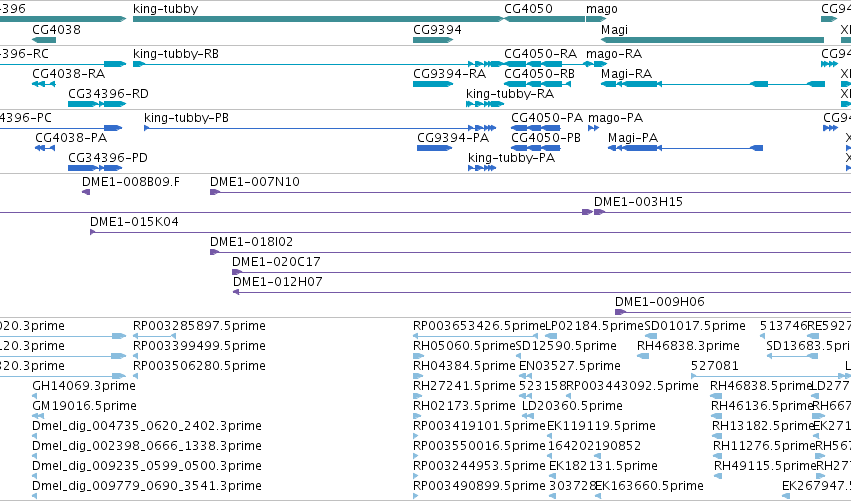Click EST RH04384.5prime
Screen dimensions: 851x501
tap(417, 376)
